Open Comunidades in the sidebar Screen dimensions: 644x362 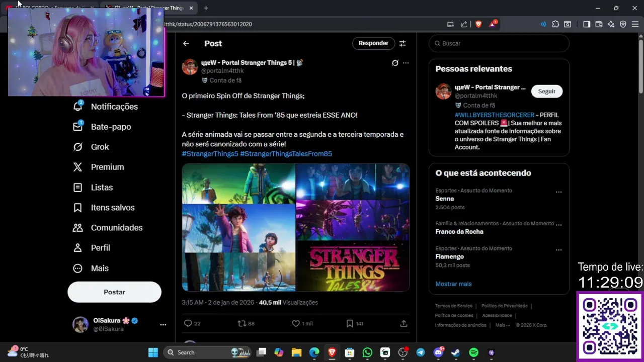(x=108, y=228)
